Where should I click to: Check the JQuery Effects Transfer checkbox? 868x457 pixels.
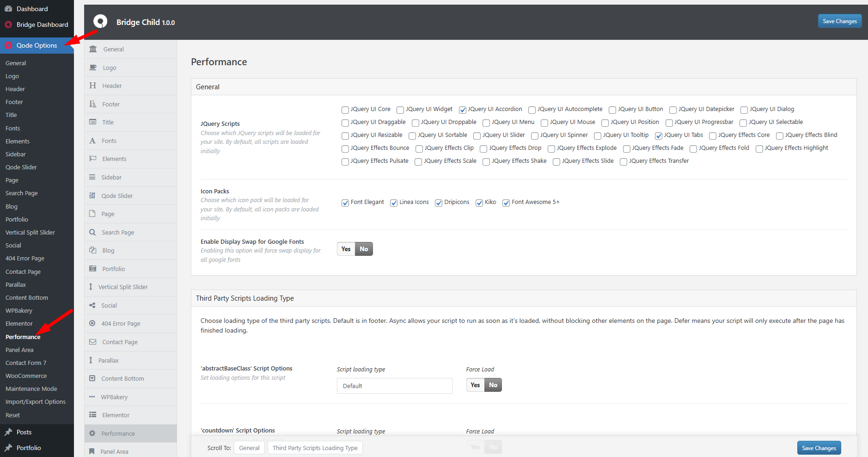623,161
